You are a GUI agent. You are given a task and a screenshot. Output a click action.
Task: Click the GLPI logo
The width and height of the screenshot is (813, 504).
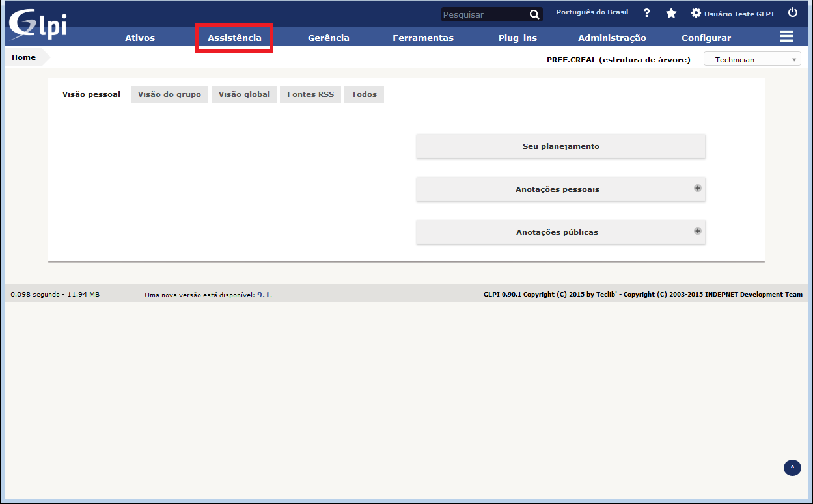point(37,25)
